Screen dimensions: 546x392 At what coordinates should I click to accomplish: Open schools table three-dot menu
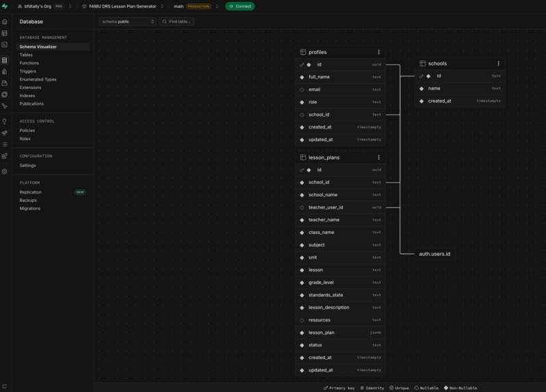pyautogui.click(x=498, y=64)
